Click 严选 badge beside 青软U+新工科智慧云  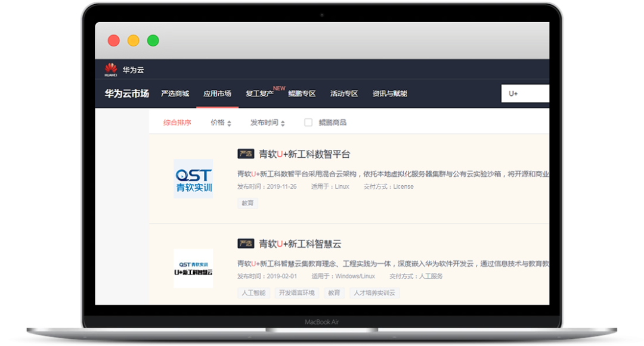[x=246, y=244]
